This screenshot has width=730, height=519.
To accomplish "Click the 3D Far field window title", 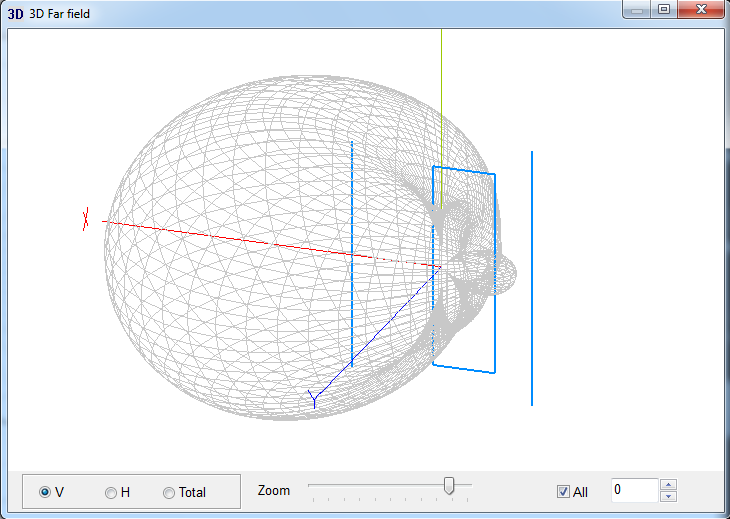I will [60, 14].
